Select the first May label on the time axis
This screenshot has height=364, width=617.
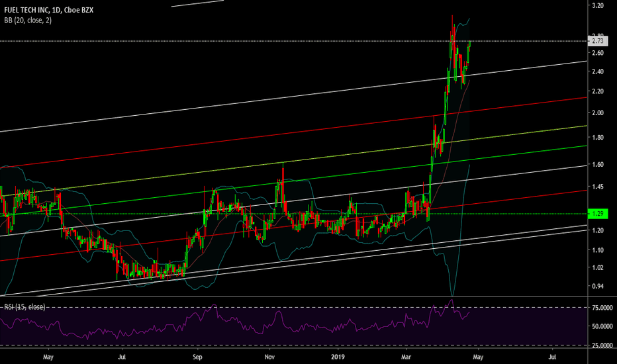48,357
